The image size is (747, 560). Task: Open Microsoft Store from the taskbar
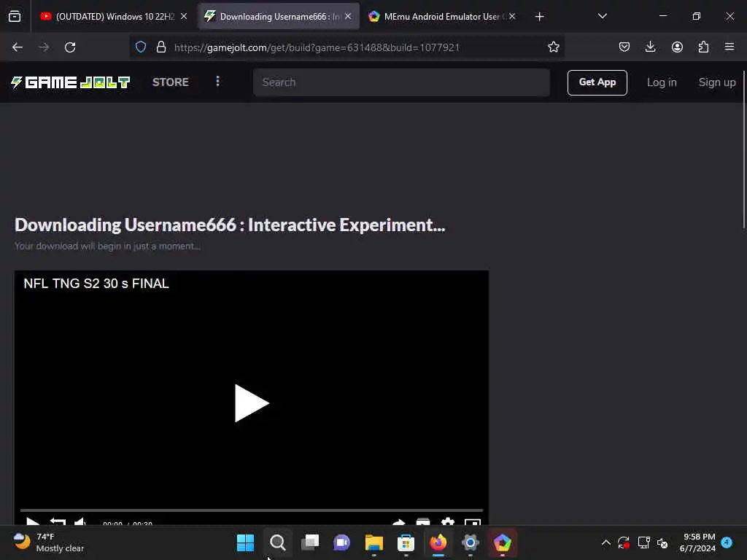tap(406, 542)
